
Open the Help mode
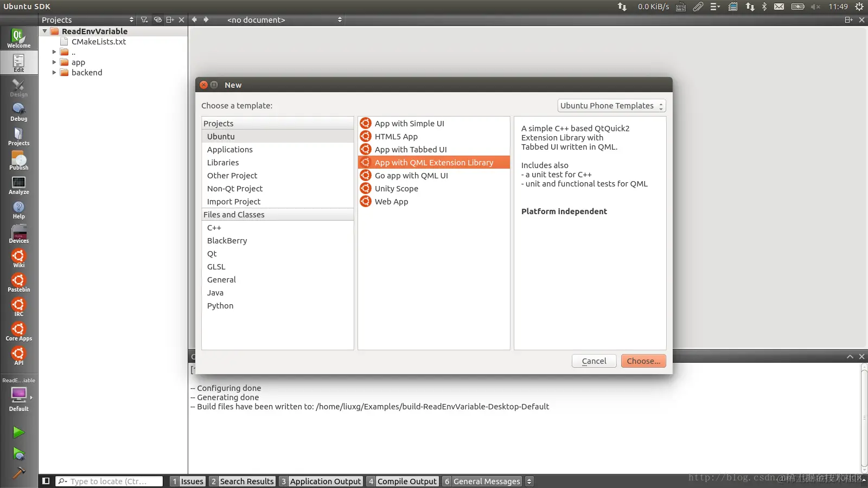pos(18,210)
